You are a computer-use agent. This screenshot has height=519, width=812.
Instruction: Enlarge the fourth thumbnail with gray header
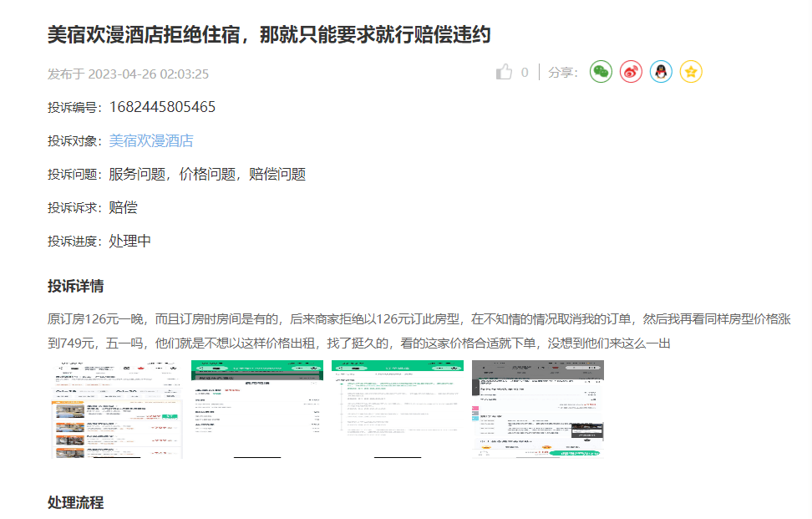coord(537,409)
